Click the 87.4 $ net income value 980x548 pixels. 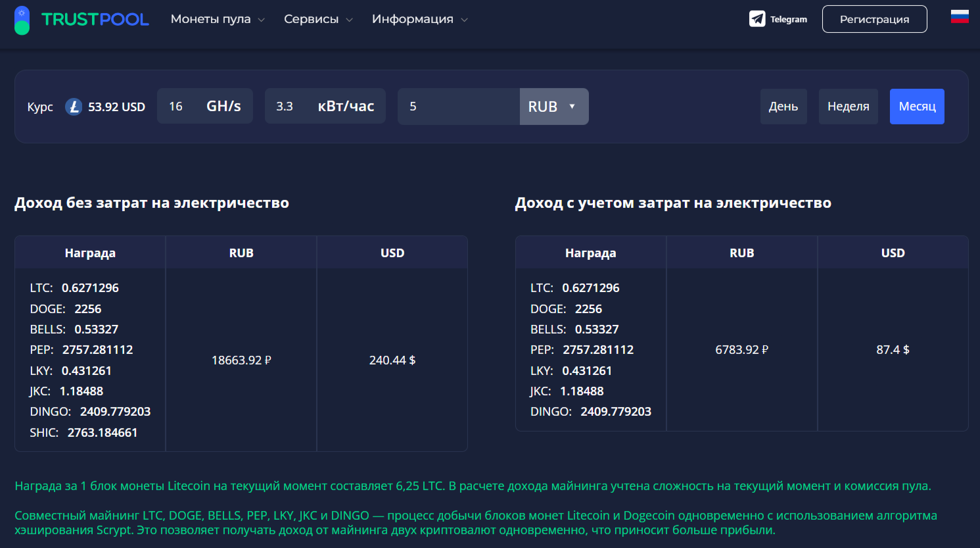[893, 349]
